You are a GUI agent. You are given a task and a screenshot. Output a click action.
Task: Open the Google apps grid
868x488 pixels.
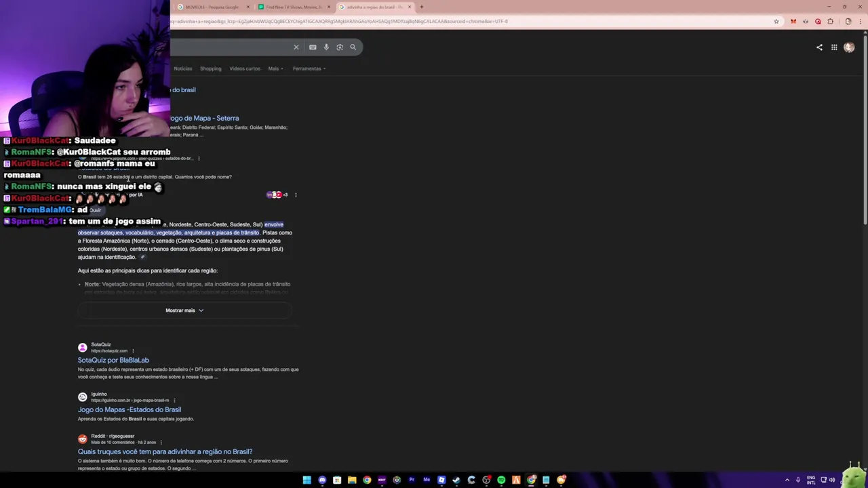[834, 47]
